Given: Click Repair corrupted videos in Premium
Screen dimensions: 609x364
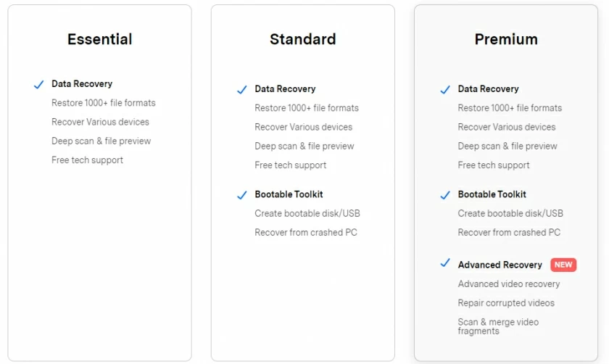Looking at the screenshot, I should tap(506, 303).
